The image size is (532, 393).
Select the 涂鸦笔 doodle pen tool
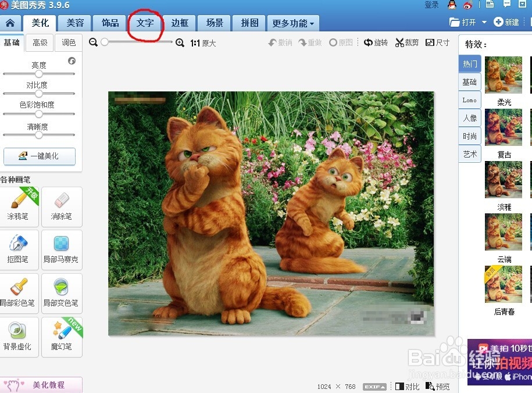(20, 207)
